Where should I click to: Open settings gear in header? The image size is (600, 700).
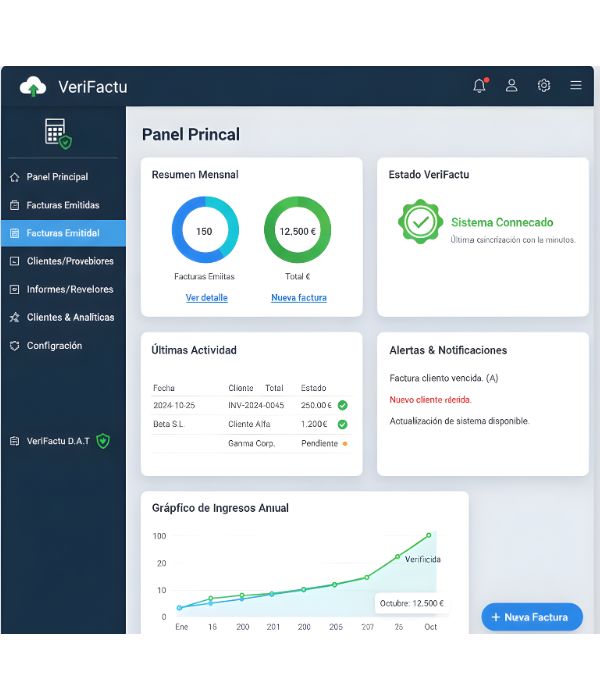pos(544,86)
